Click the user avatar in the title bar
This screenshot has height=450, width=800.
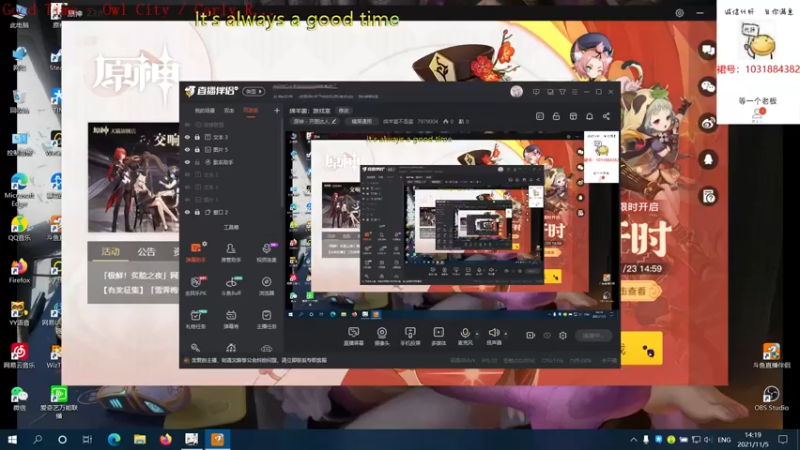click(x=516, y=91)
